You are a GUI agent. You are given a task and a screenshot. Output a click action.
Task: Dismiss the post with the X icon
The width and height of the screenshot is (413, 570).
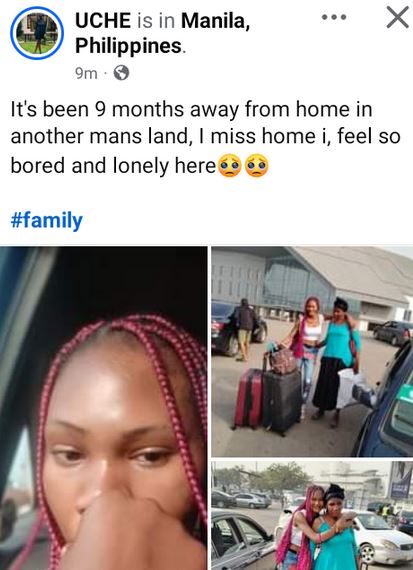[x=397, y=17]
